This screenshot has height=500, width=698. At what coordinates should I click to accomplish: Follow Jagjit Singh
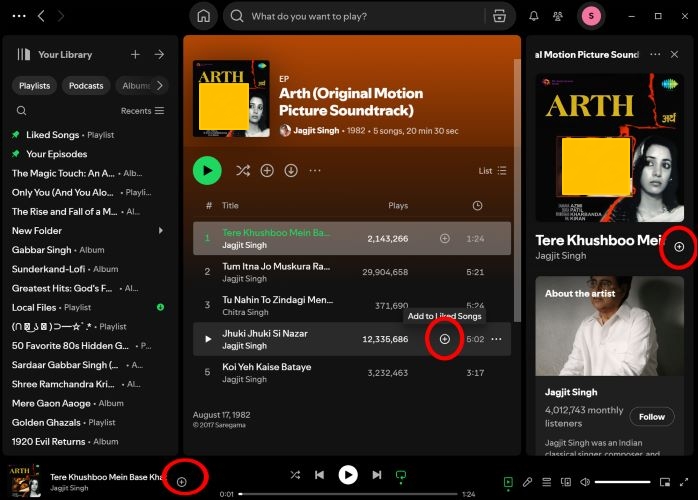click(652, 417)
